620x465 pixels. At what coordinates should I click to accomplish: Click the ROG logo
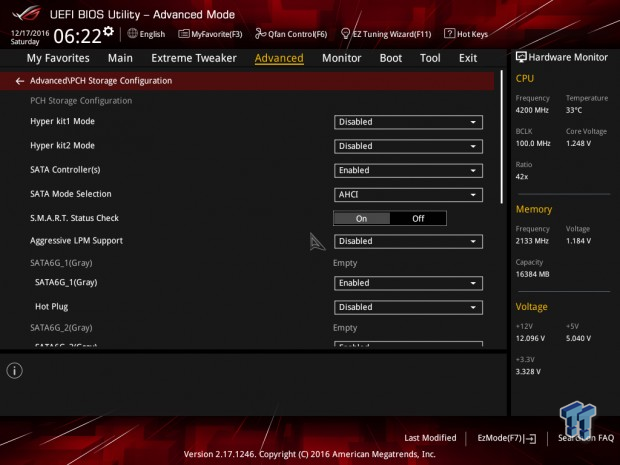[x=26, y=14]
